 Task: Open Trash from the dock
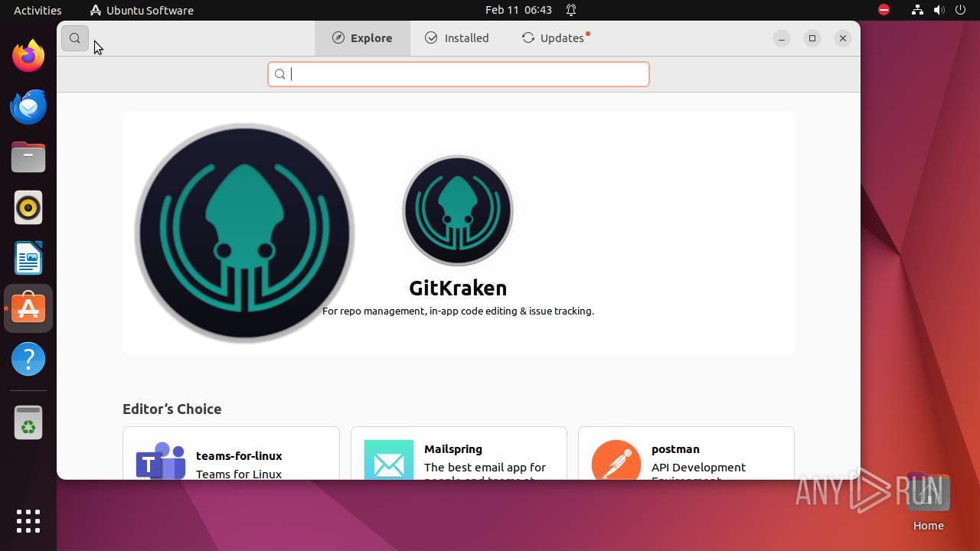point(28,422)
